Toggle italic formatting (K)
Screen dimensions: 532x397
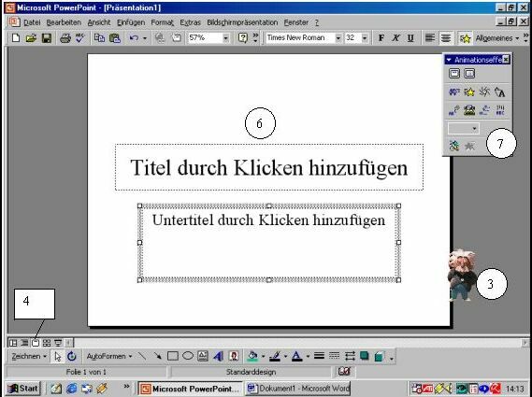(395, 38)
